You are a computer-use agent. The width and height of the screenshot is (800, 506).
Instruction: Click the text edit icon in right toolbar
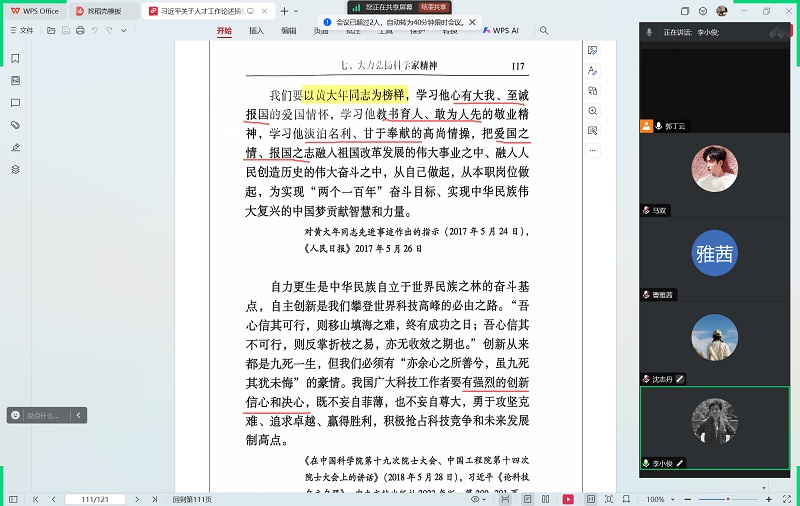pyautogui.click(x=593, y=71)
